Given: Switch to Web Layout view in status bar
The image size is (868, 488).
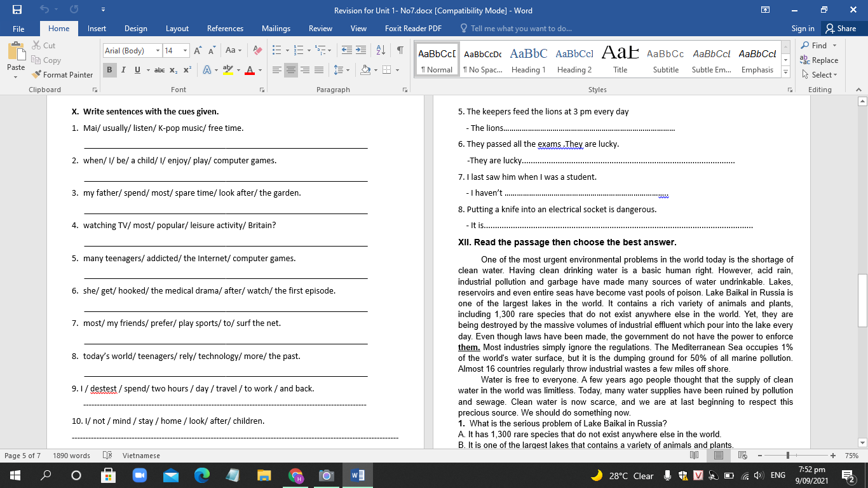Looking at the screenshot, I should coord(742,456).
